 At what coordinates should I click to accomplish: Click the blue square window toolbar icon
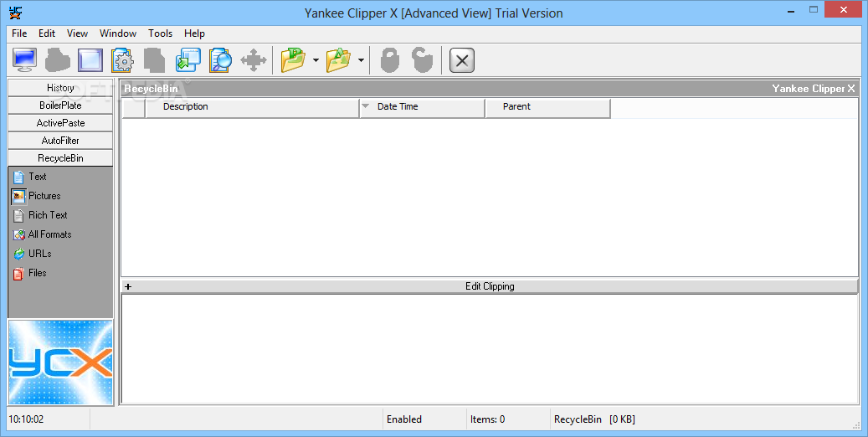pos(90,59)
